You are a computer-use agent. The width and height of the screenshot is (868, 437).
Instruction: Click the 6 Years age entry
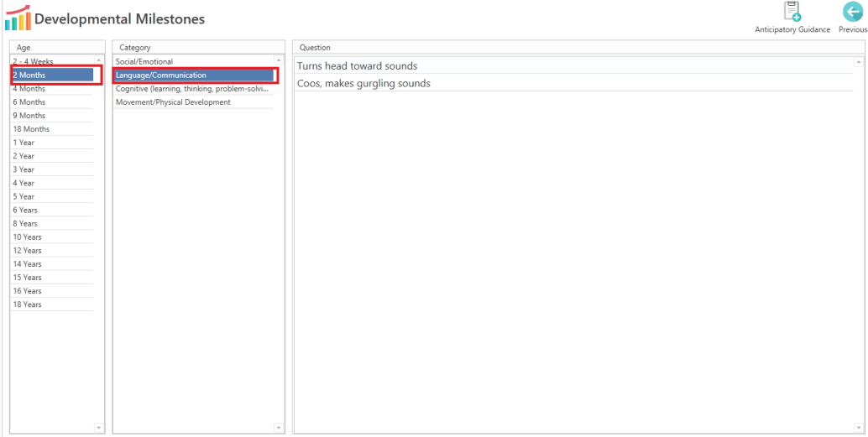(x=52, y=210)
